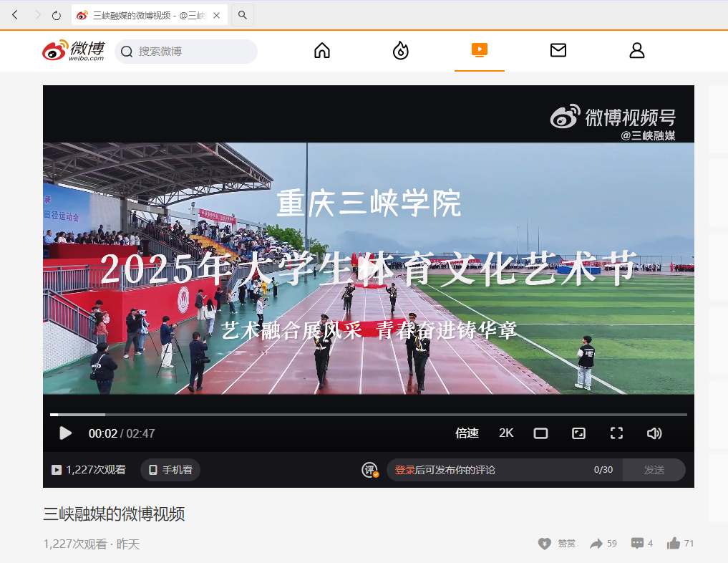728x563 pixels.
Task: Play the video
Action: click(65, 433)
